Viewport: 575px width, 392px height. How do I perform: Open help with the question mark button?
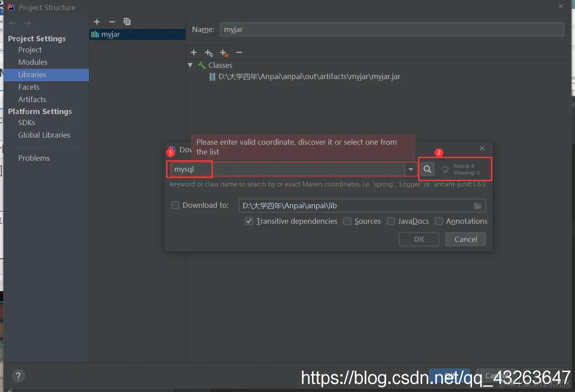[x=18, y=376]
